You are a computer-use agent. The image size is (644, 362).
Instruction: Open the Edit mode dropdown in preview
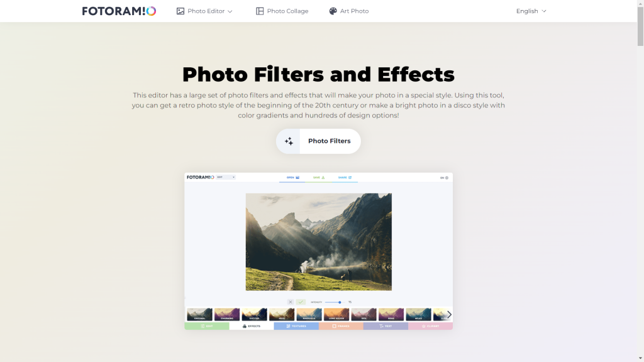pos(226,177)
